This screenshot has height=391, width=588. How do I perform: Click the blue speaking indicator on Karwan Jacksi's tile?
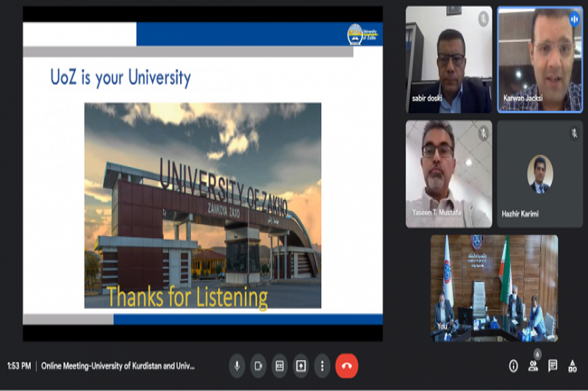coord(573,18)
